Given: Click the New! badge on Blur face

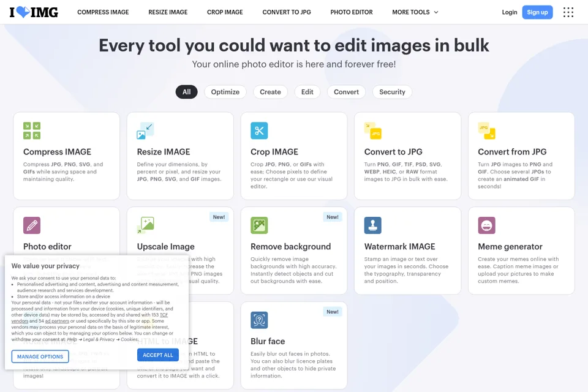Looking at the screenshot, I should tap(332, 312).
